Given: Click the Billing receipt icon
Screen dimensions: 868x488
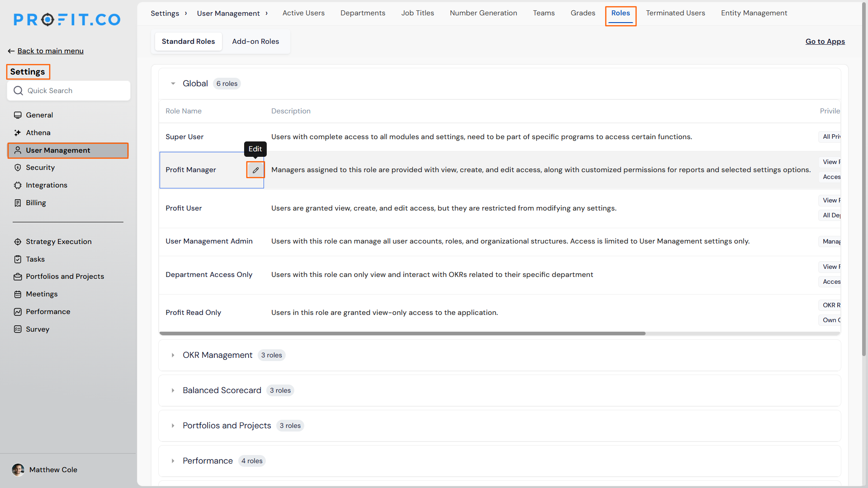Looking at the screenshot, I should (x=18, y=203).
